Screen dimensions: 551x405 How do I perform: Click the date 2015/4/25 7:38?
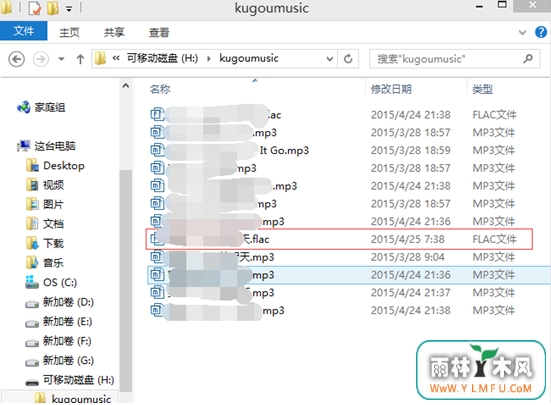tap(408, 239)
